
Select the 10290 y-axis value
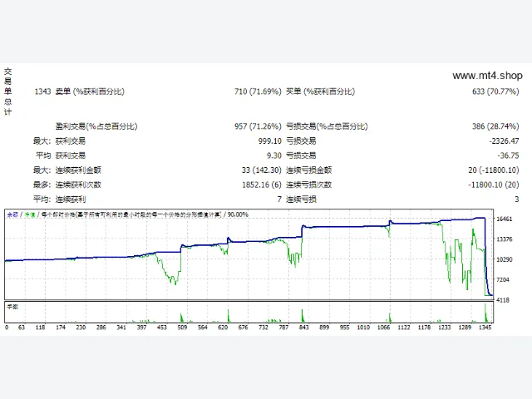[x=505, y=260]
